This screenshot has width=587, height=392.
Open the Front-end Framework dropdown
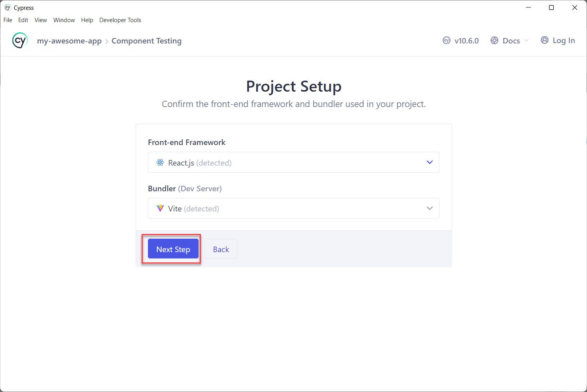(293, 162)
